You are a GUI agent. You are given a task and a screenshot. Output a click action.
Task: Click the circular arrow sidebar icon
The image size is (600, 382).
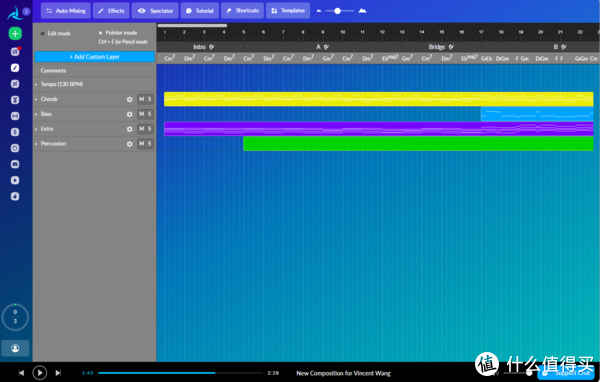15,148
